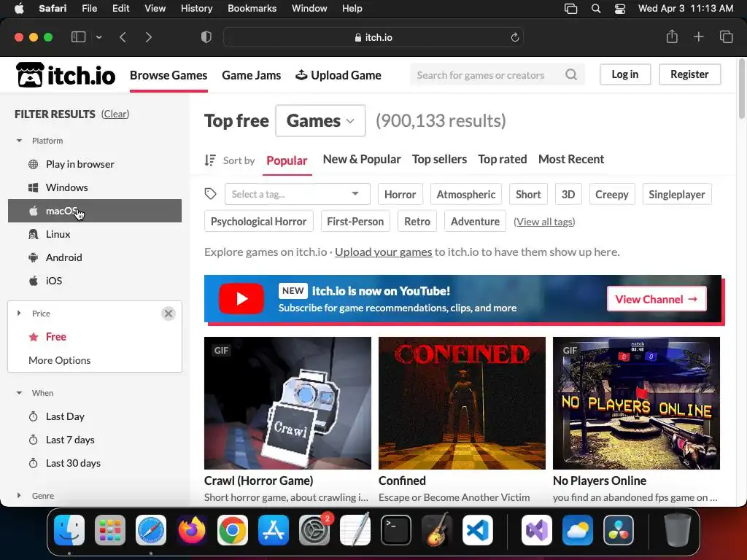Filter by macOS platform
Screen dimensions: 747x560
point(95,211)
